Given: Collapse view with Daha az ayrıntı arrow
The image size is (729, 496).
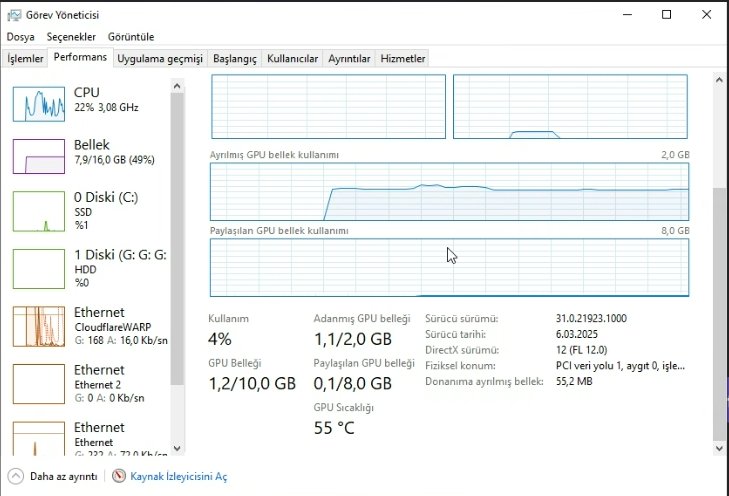Looking at the screenshot, I should click(x=16, y=477).
